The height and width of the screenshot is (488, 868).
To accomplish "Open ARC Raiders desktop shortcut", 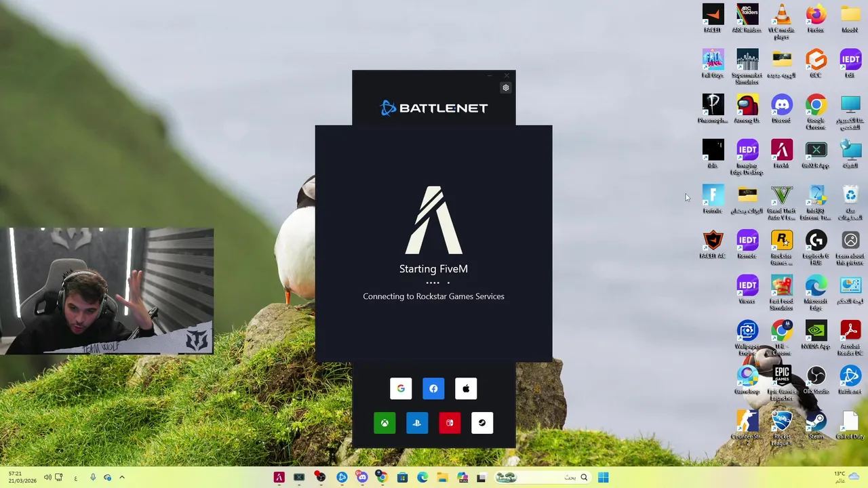I will click(747, 19).
